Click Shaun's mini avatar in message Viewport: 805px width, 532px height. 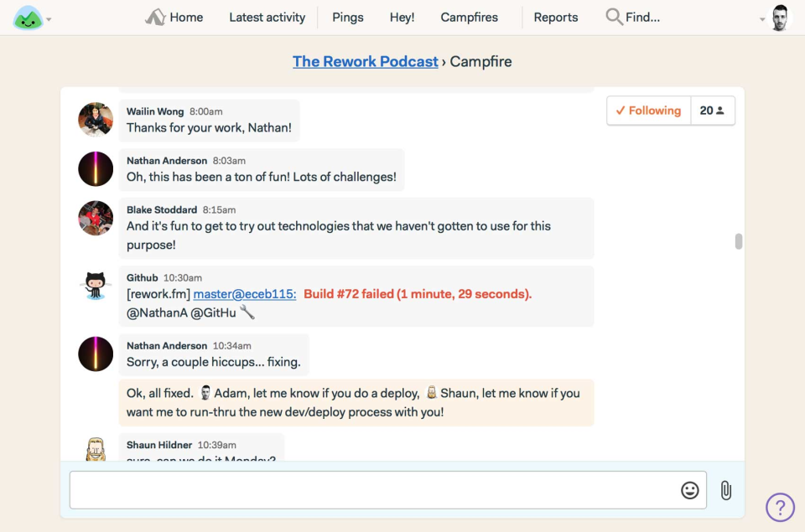(432, 392)
